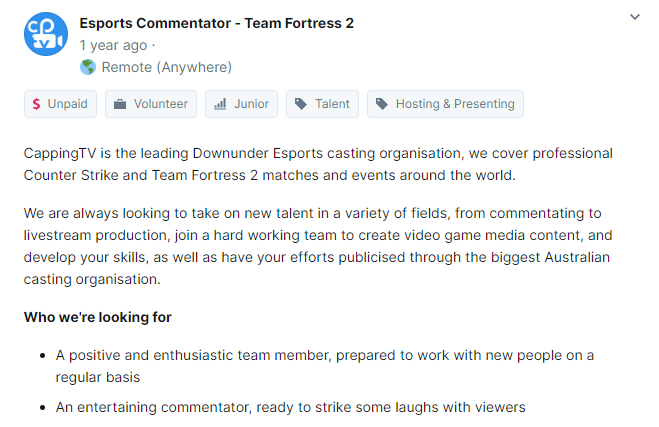Filter by the Unpaid tag

(x=61, y=104)
